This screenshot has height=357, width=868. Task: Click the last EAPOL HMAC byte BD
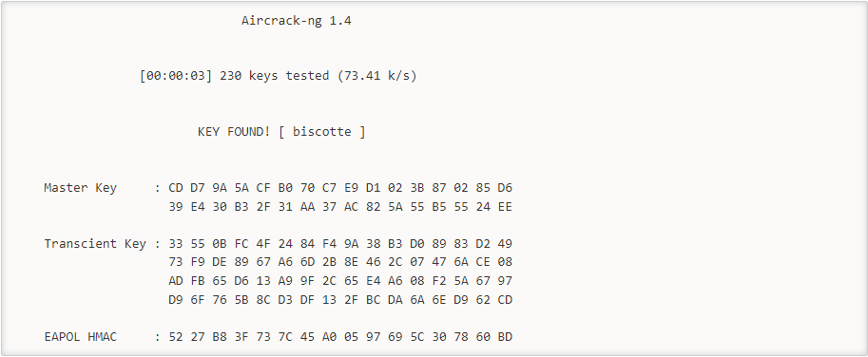point(505,336)
